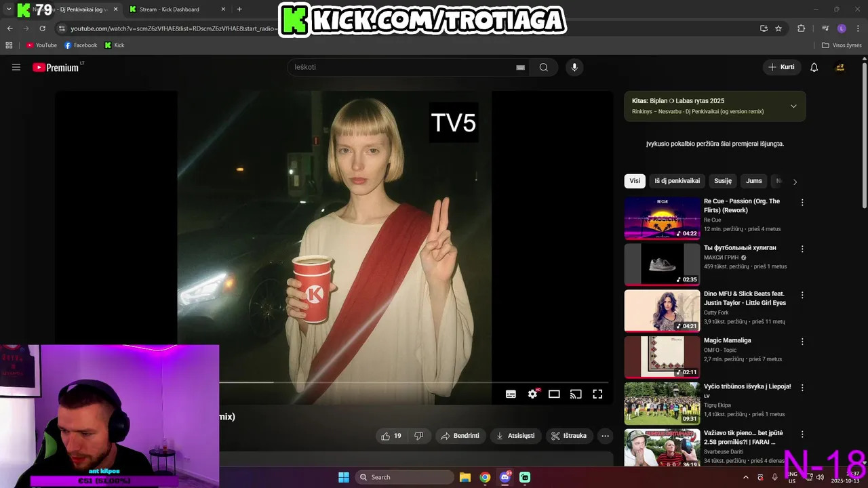Open the Facebook bookmark

pos(81,45)
